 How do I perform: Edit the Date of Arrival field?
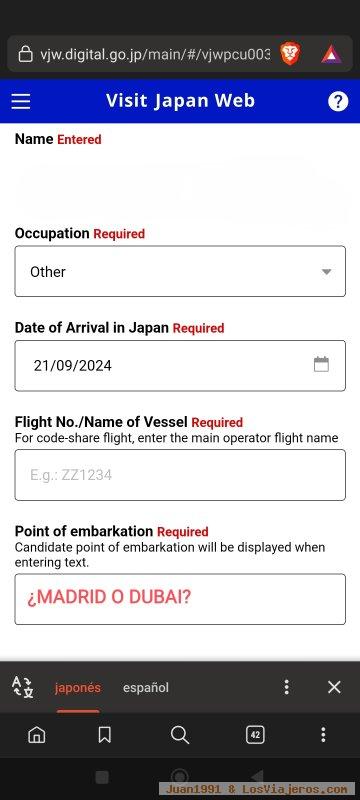pos(180,366)
